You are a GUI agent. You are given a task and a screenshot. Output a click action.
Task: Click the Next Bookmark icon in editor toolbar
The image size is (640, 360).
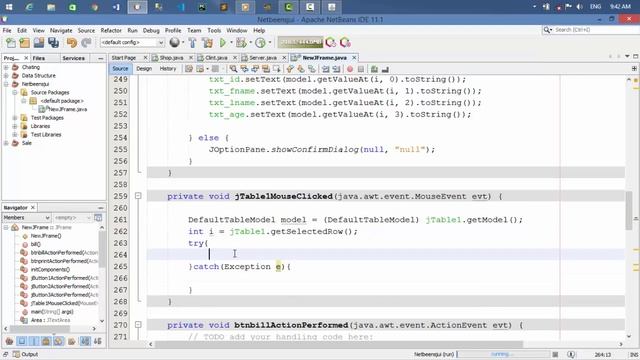tap(301, 69)
